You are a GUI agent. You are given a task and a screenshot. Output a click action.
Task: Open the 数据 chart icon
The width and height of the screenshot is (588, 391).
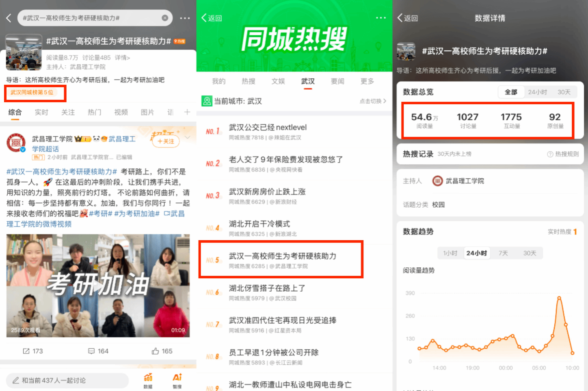tap(148, 381)
